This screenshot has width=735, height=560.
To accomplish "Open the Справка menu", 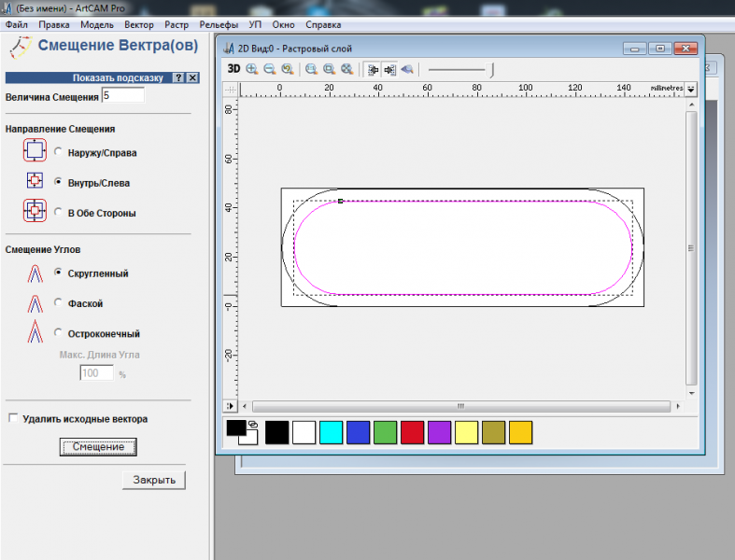I will [323, 25].
